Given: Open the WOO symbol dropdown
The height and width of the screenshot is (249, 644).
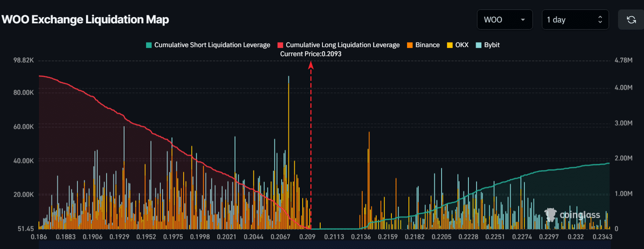Looking at the screenshot, I should tap(505, 20).
